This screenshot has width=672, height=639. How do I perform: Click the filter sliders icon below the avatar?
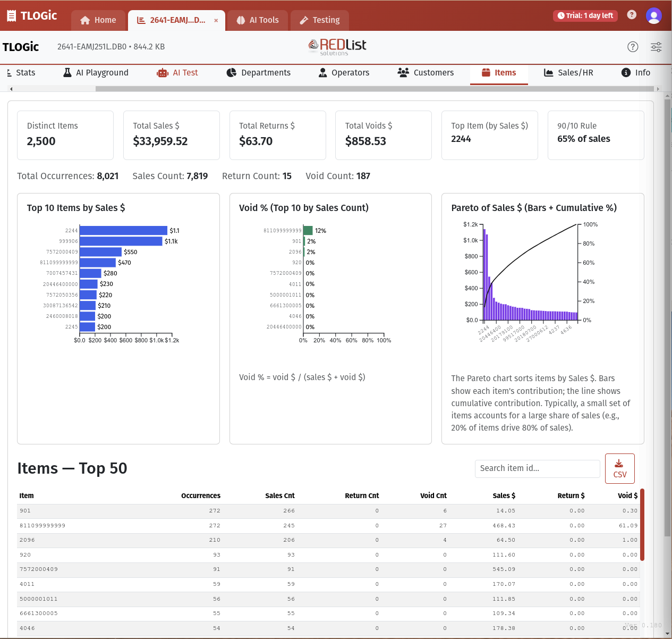656,47
